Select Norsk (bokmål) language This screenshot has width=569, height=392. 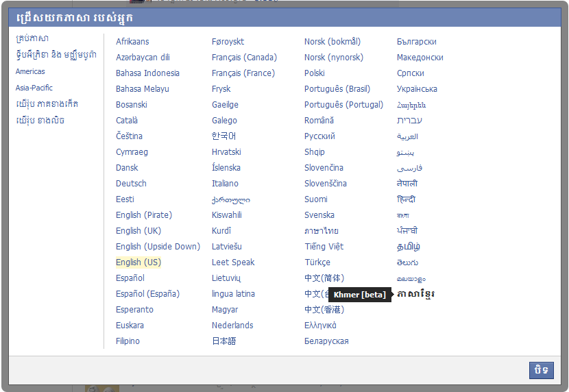[332, 42]
